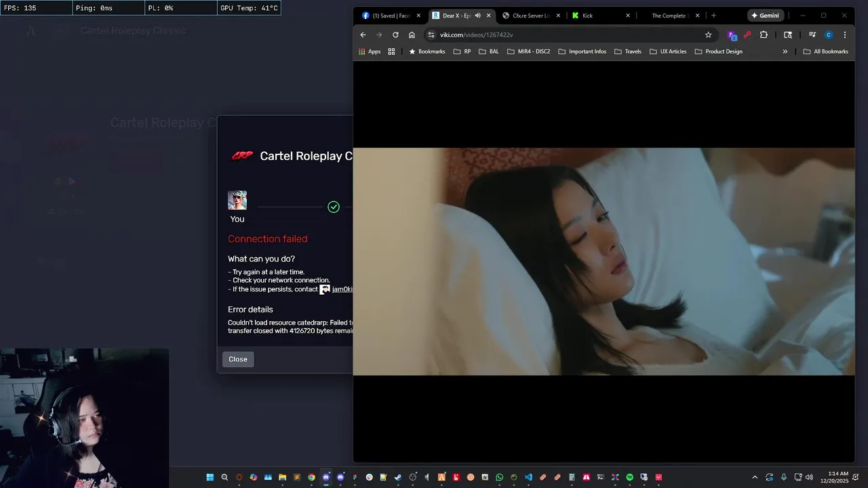
Task: Open Notion from taskbar
Action: [x=485, y=477]
